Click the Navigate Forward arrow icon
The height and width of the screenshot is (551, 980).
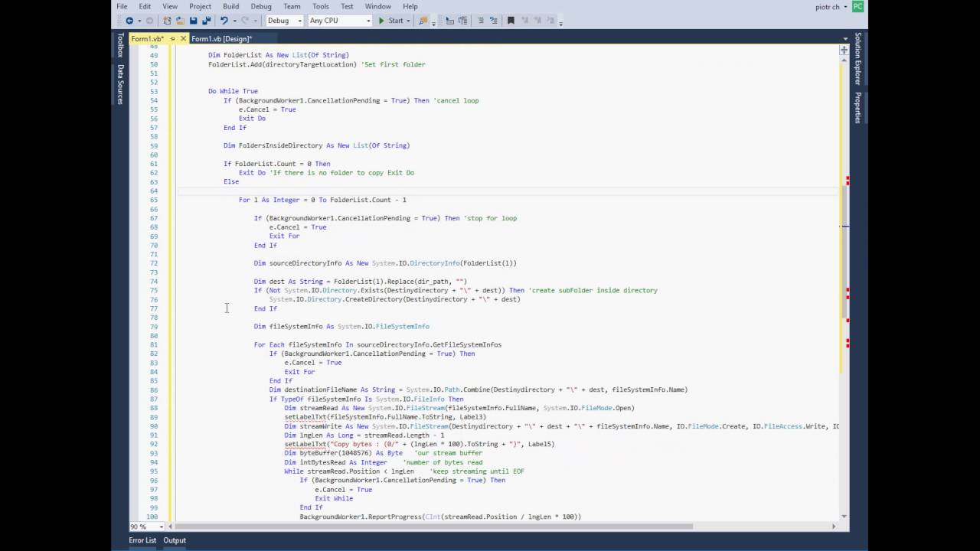point(149,21)
